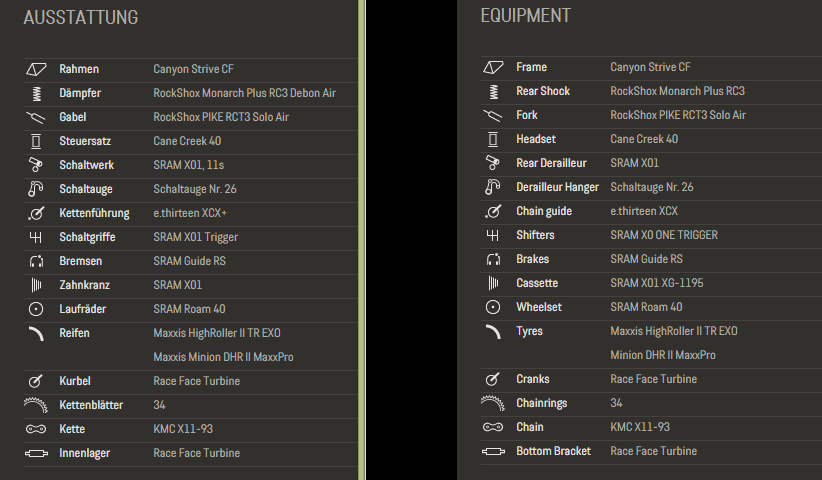Viewport: 822px width, 480px height.
Task: Click the frame icon beside Rahmen
Action: (x=36, y=69)
